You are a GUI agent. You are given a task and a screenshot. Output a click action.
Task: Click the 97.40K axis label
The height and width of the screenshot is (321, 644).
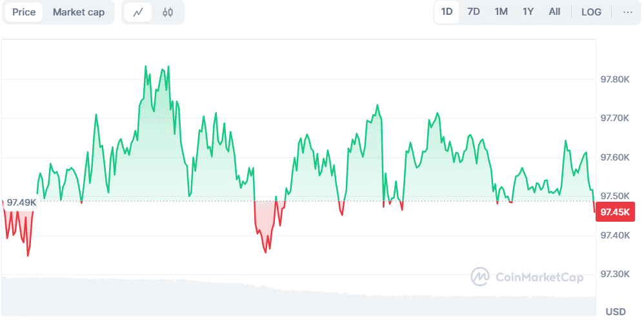tap(614, 236)
